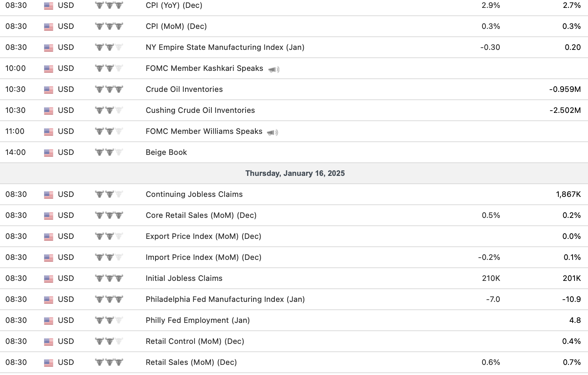The image size is (588, 375).
Task: Click speech icon beside Kashkari Speaks
Action: click(x=274, y=69)
